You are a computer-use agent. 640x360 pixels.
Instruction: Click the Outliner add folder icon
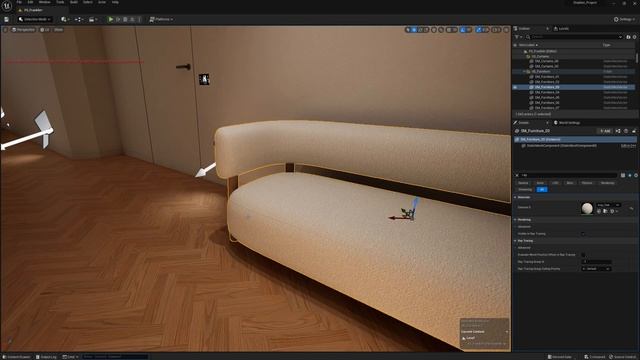click(628, 37)
